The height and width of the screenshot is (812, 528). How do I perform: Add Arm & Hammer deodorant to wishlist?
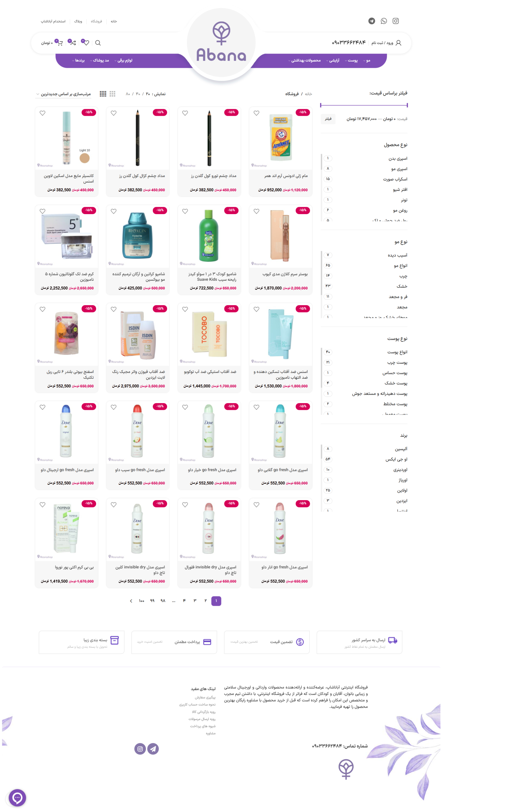coord(257,113)
